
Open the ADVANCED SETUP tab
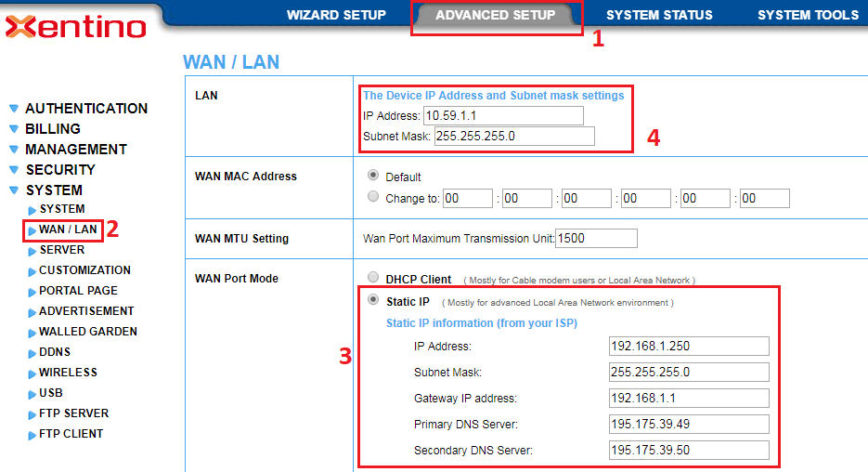coord(495,16)
